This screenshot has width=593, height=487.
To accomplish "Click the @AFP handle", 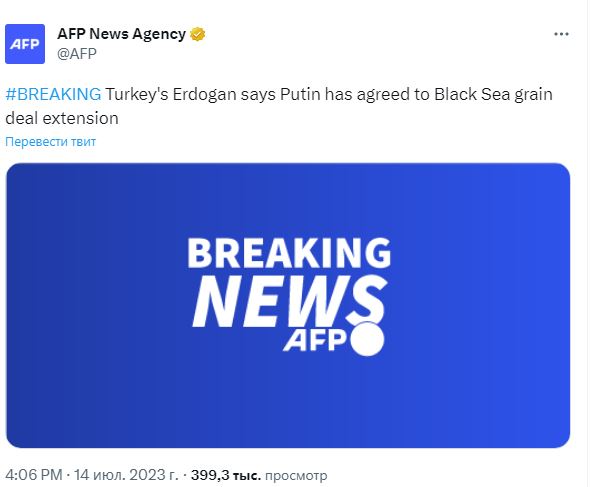I will click(77, 53).
